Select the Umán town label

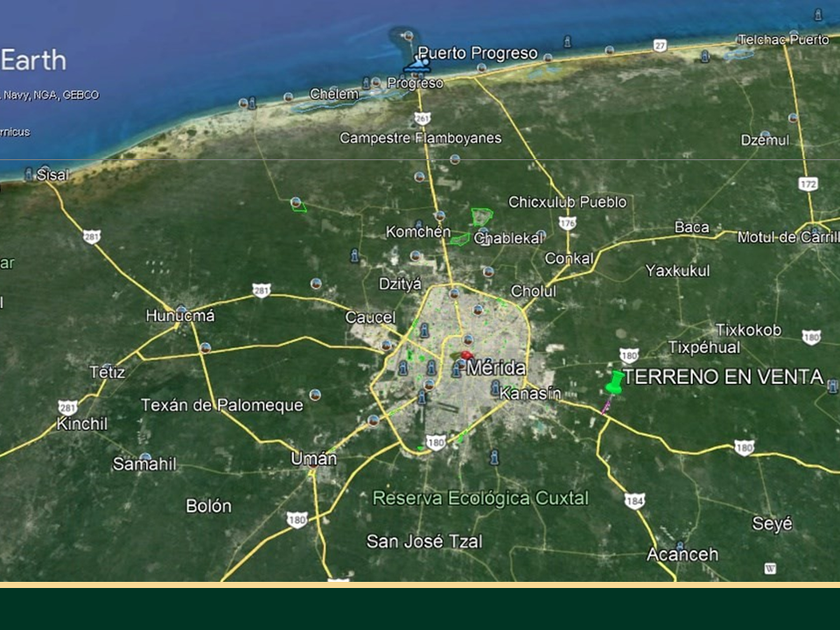[x=313, y=459]
